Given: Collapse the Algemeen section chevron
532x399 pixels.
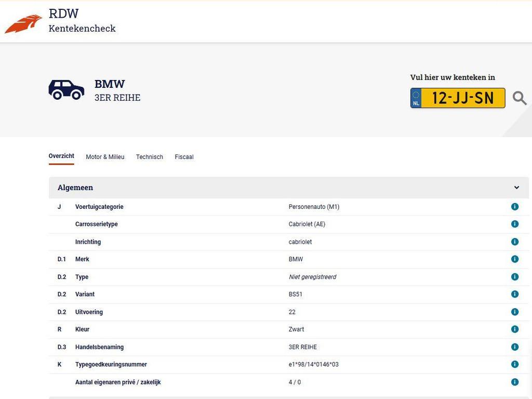Looking at the screenshot, I should pos(516,187).
